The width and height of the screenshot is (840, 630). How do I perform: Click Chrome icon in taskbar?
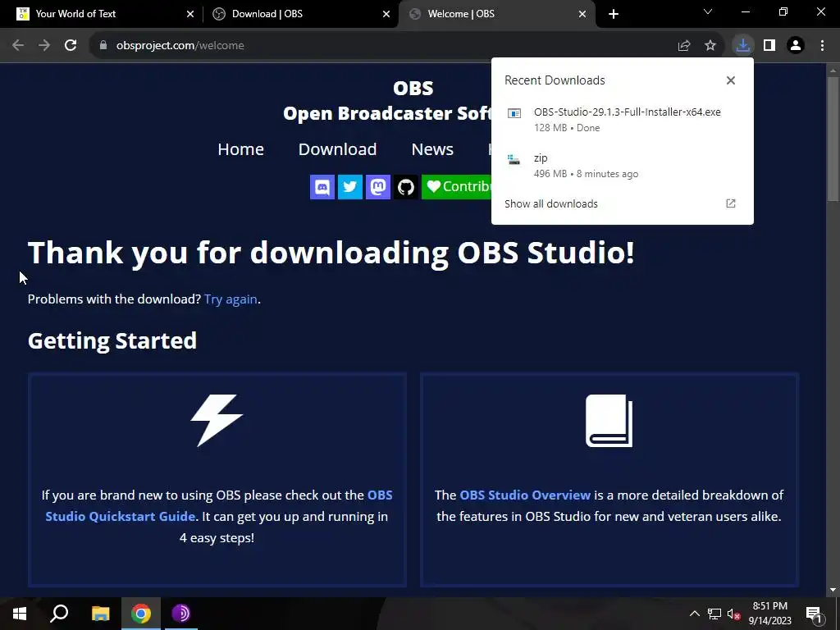pyautogui.click(x=140, y=614)
